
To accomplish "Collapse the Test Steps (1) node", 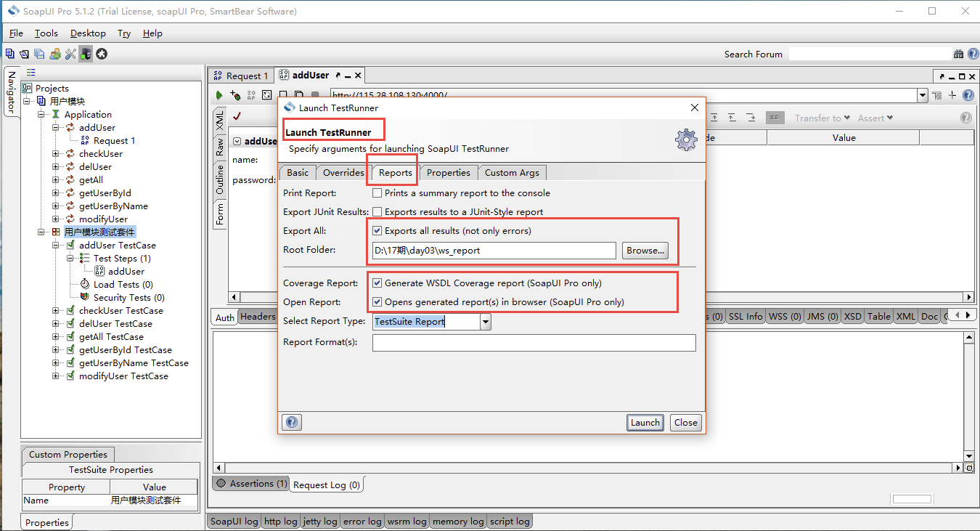I will pyautogui.click(x=70, y=258).
